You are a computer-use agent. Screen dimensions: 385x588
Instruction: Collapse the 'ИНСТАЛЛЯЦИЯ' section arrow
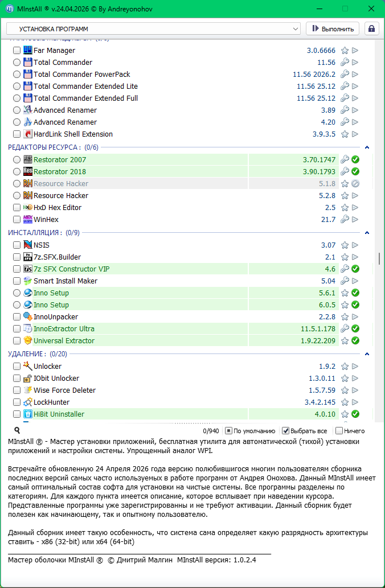coord(367,233)
